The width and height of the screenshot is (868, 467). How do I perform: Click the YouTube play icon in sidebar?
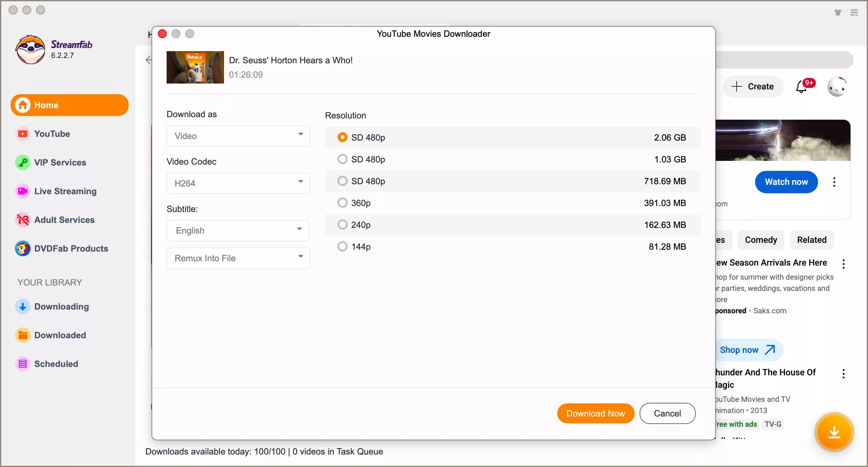(22, 134)
